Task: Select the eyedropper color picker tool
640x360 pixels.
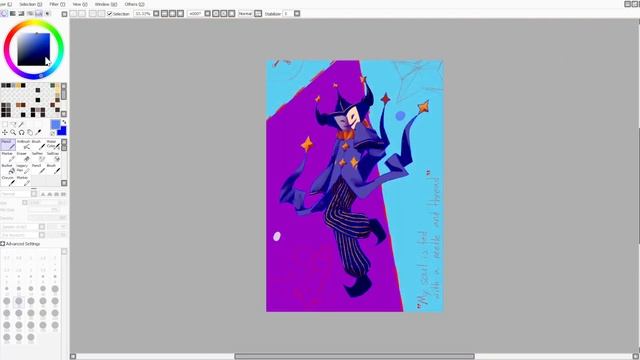Action: click(38, 132)
